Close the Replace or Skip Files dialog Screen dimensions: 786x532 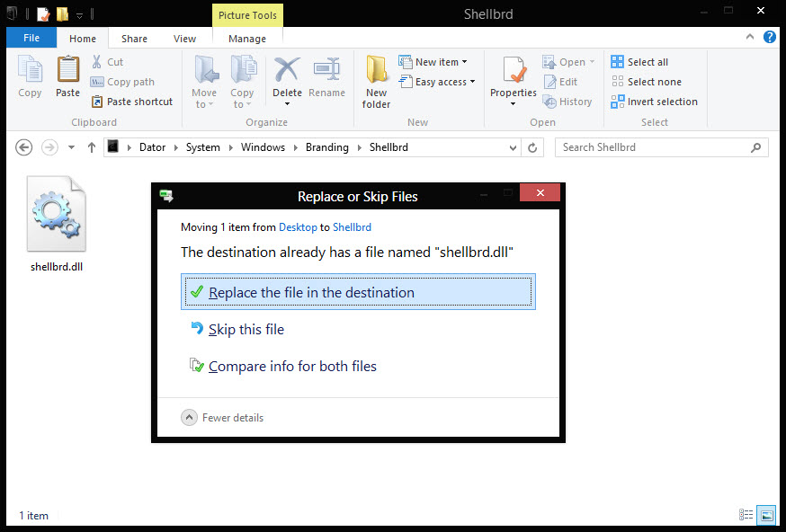[x=540, y=192]
